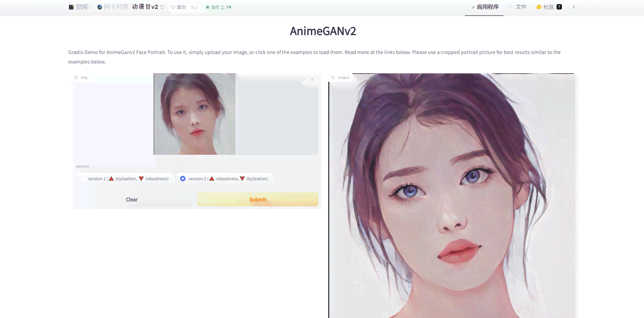Open the 动漫甘v2 space name link
This screenshot has height=318, width=644.
[x=145, y=7]
